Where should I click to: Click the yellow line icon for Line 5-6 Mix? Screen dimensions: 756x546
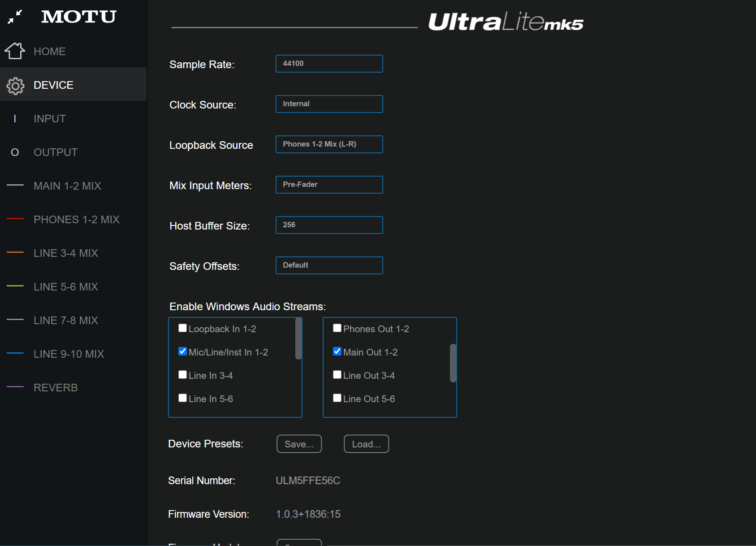(15, 286)
